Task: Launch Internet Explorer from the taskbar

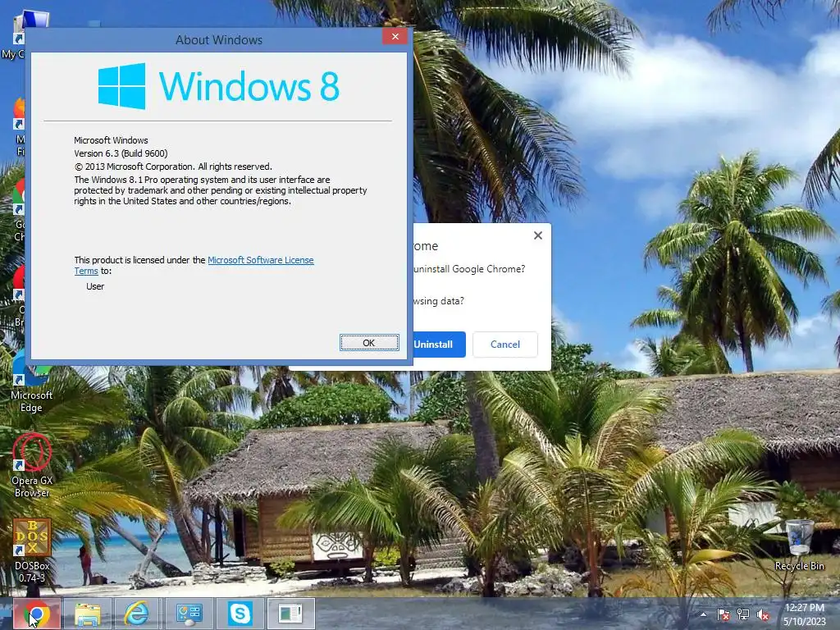Action: tap(137, 614)
